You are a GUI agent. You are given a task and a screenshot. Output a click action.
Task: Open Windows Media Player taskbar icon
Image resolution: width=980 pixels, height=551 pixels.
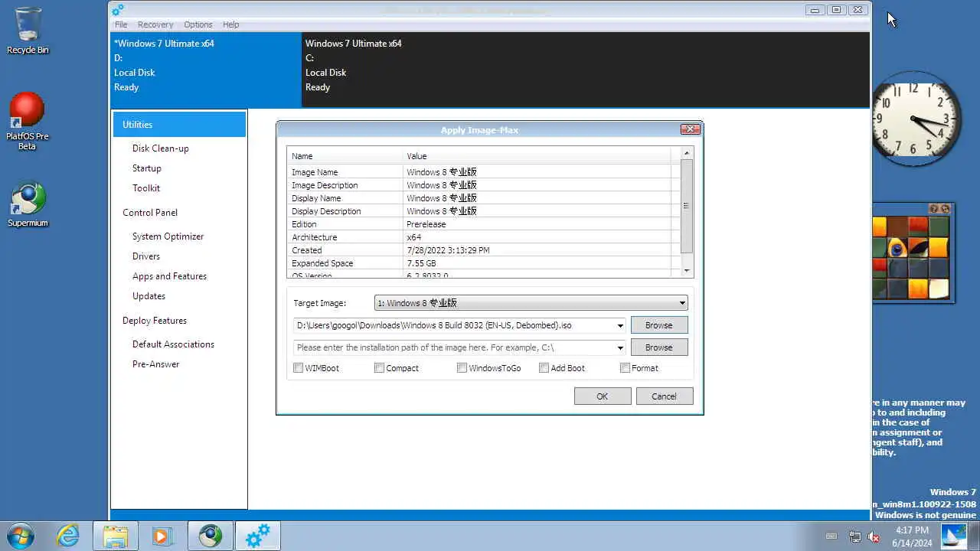click(x=162, y=536)
